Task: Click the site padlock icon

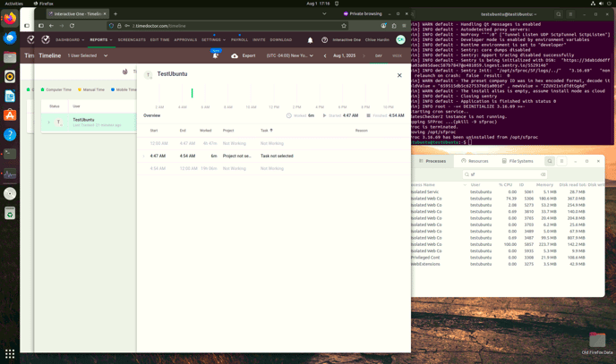Action: point(119,26)
